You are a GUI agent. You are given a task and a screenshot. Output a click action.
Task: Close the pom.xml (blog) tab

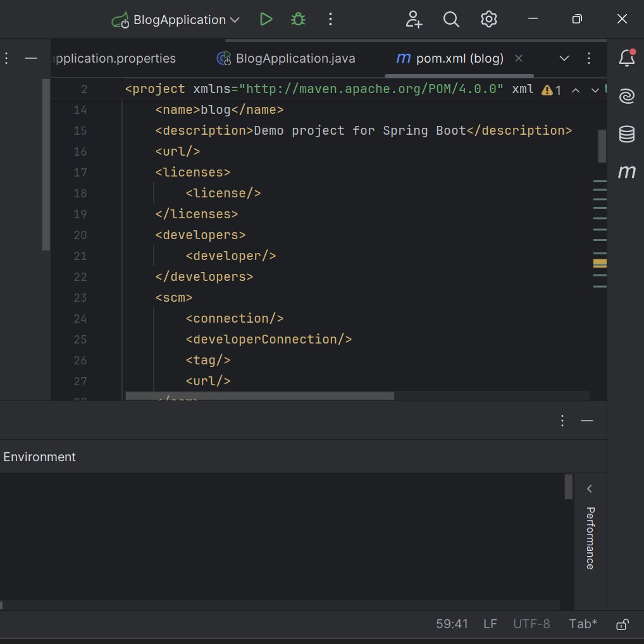tap(519, 58)
